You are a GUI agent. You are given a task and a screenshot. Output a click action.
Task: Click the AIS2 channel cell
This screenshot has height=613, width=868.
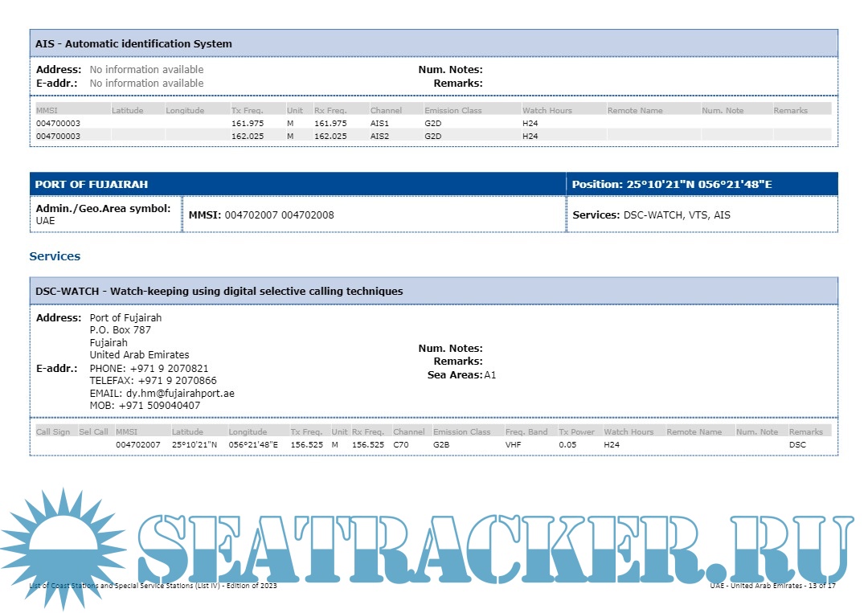[x=379, y=137]
